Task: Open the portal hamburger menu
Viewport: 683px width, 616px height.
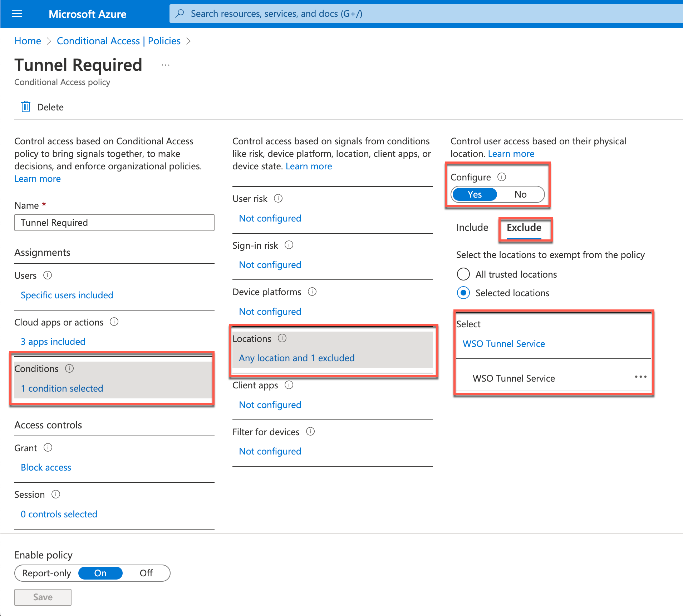Action: tap(17, 14)
